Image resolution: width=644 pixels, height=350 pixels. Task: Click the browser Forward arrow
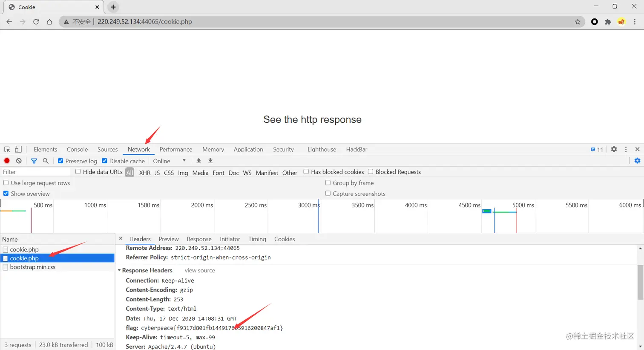tap(23, 22)
